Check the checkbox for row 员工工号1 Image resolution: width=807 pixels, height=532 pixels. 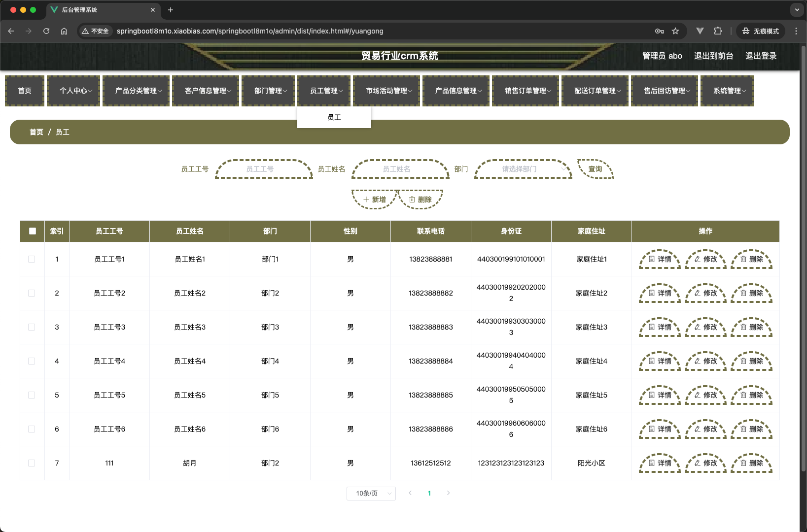[x=32, y=259]
